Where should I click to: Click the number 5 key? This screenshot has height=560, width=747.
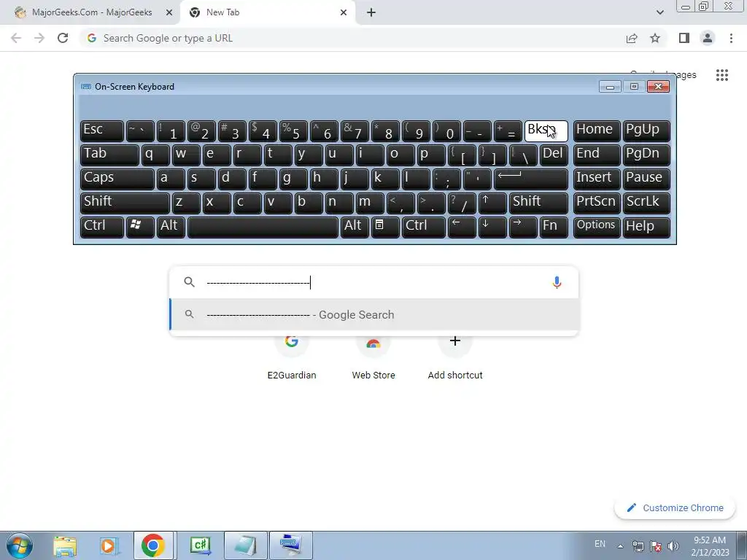click(293, 131)
